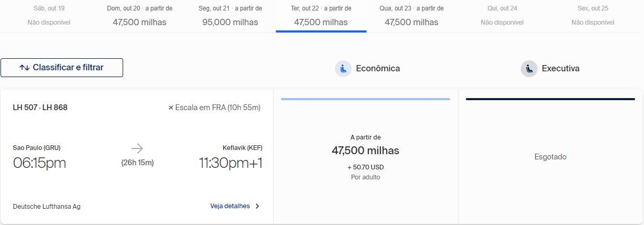Click the Executiva column header label
Screen dimensions: 644x225
coord(561,68)
